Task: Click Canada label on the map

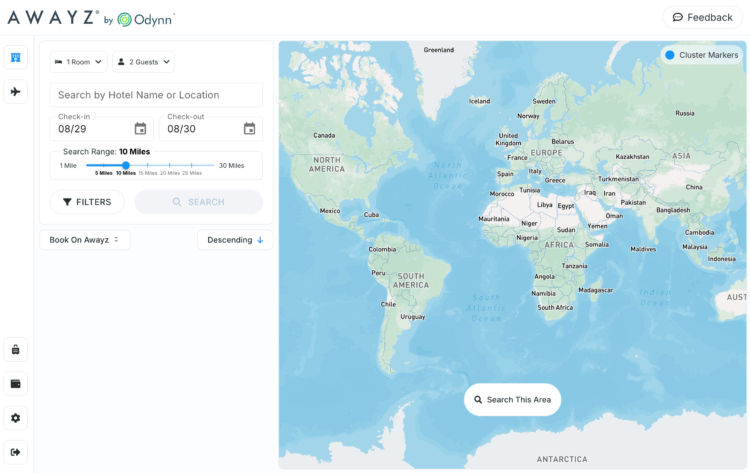Action: (324, 135)
